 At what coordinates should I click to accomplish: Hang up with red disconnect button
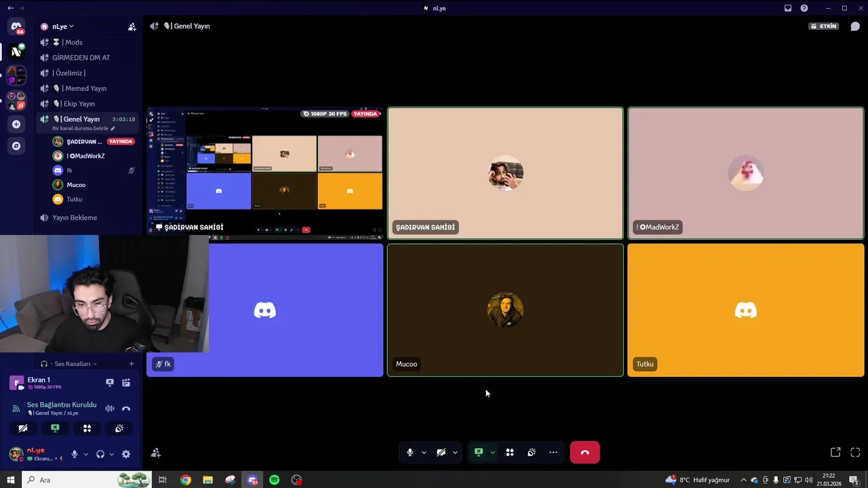(585, 452)
